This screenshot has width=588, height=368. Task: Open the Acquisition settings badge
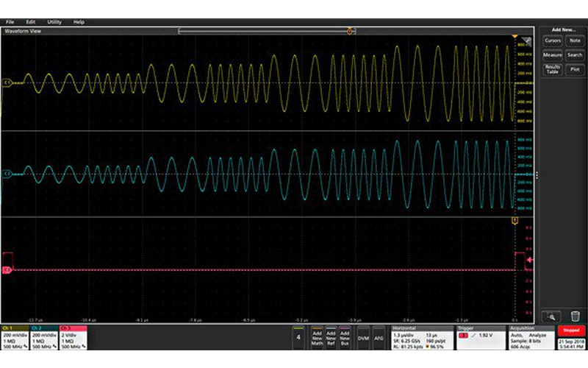tap(531, 338)
